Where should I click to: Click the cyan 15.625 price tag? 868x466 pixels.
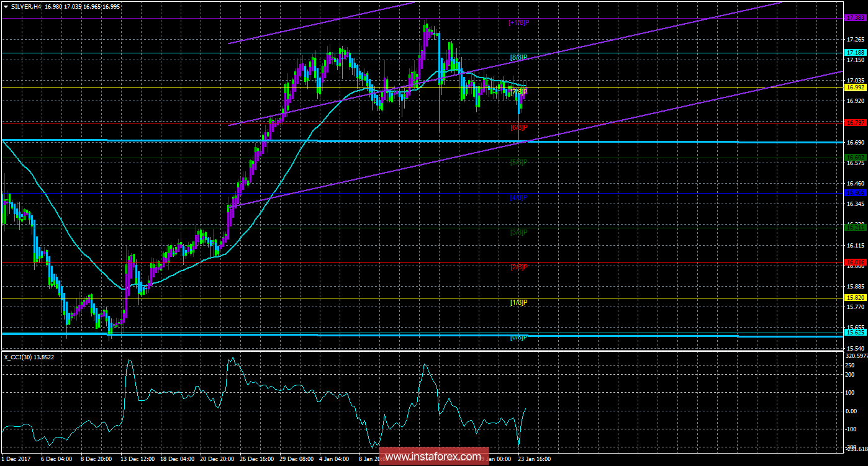point(855,333)
